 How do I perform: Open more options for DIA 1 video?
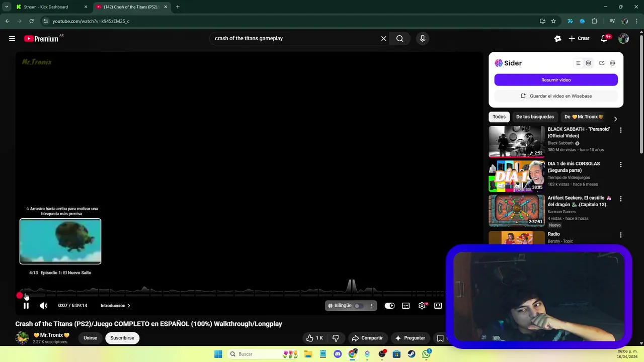(620, 164)
